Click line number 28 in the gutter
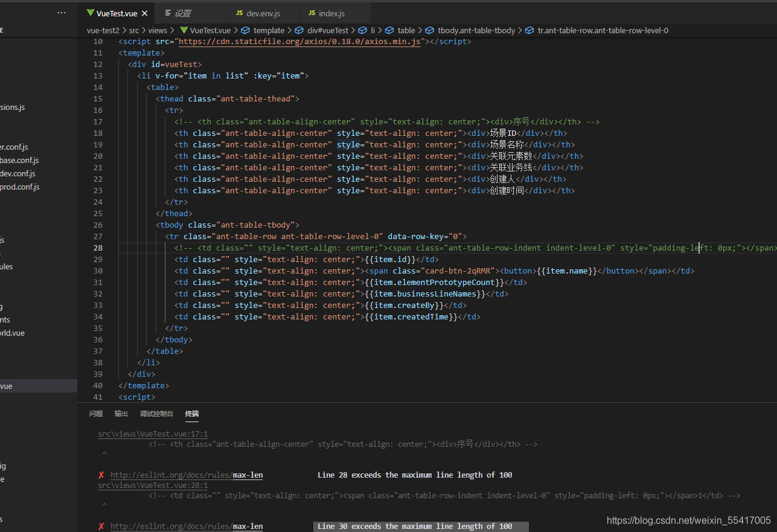This screenshot has width=777, height=532. click(x=98, y=248)
